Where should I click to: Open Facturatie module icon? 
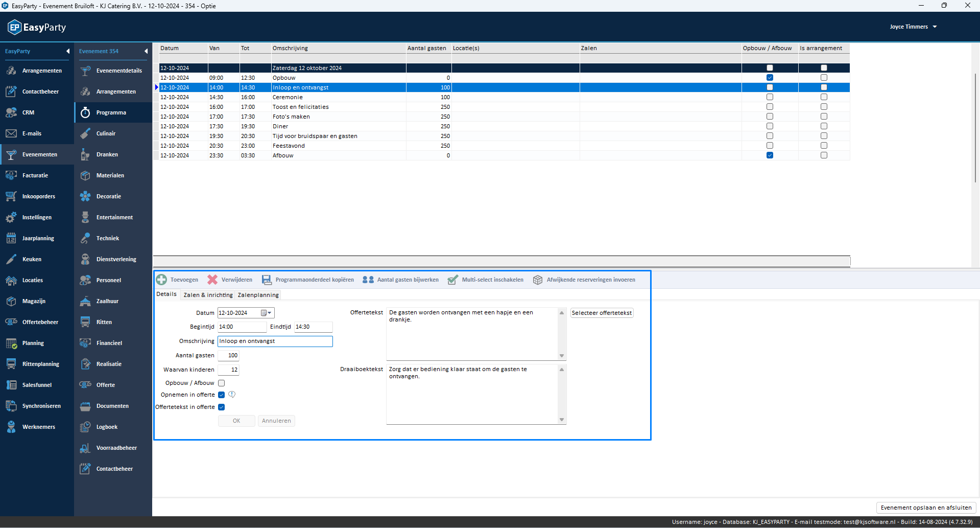click(11, 175)
